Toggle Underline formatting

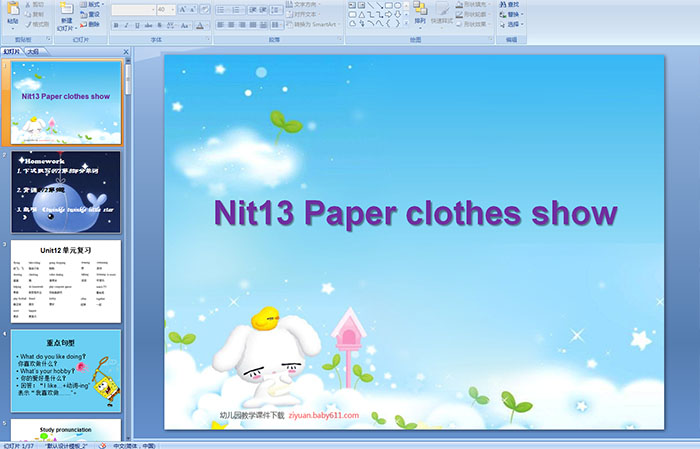[137, 25]
